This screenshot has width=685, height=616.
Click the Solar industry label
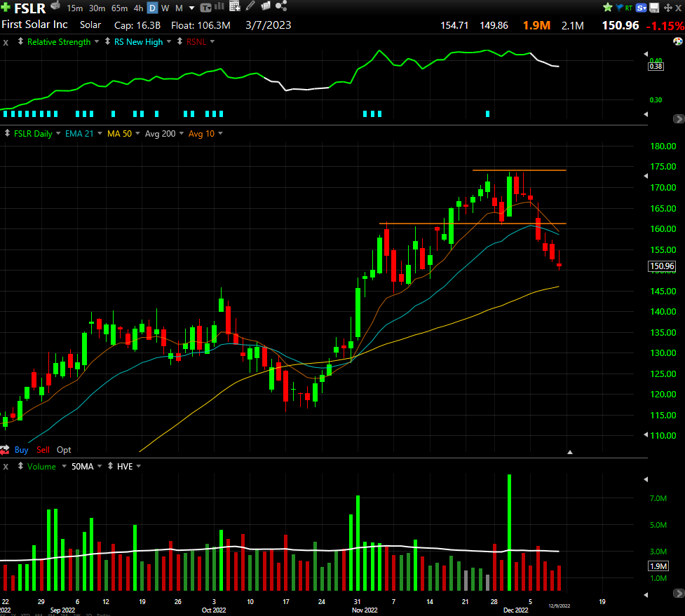point(90,25)
